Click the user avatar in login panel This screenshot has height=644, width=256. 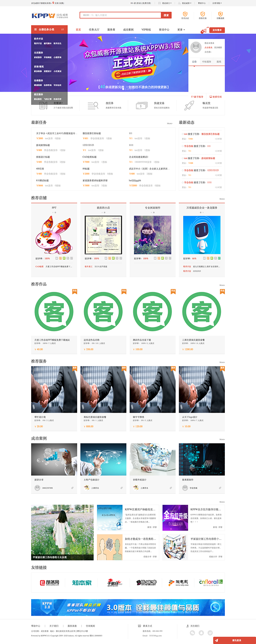196,48
